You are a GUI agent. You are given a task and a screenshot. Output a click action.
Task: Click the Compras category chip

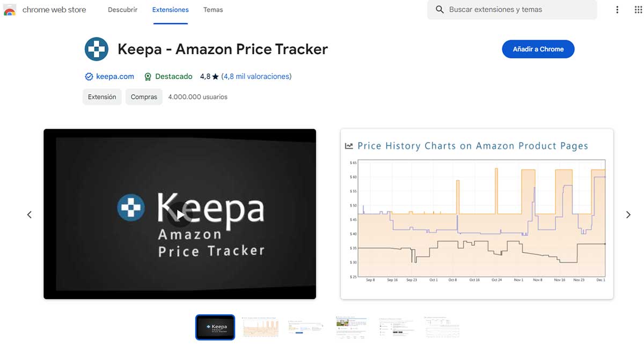click(x=144, y=97)
